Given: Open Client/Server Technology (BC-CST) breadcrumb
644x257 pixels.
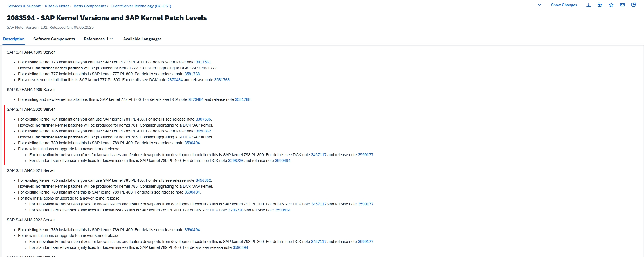Looking at the screenshot, I should pos(141,6).
